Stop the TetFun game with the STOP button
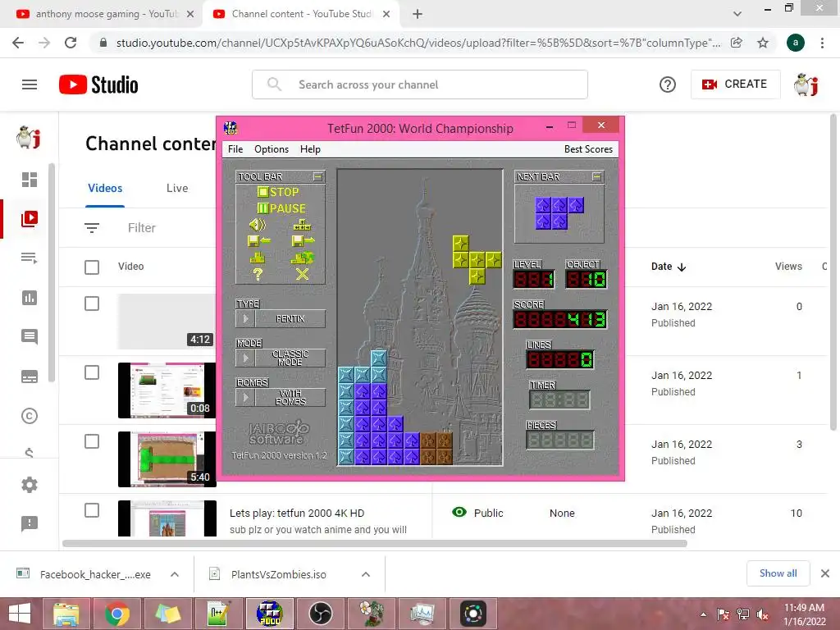This screenshot has height=630, width=840. point(278,192)
